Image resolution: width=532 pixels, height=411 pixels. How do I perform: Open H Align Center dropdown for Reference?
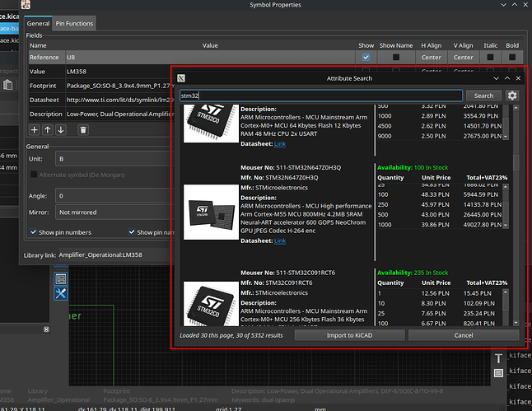432,58
